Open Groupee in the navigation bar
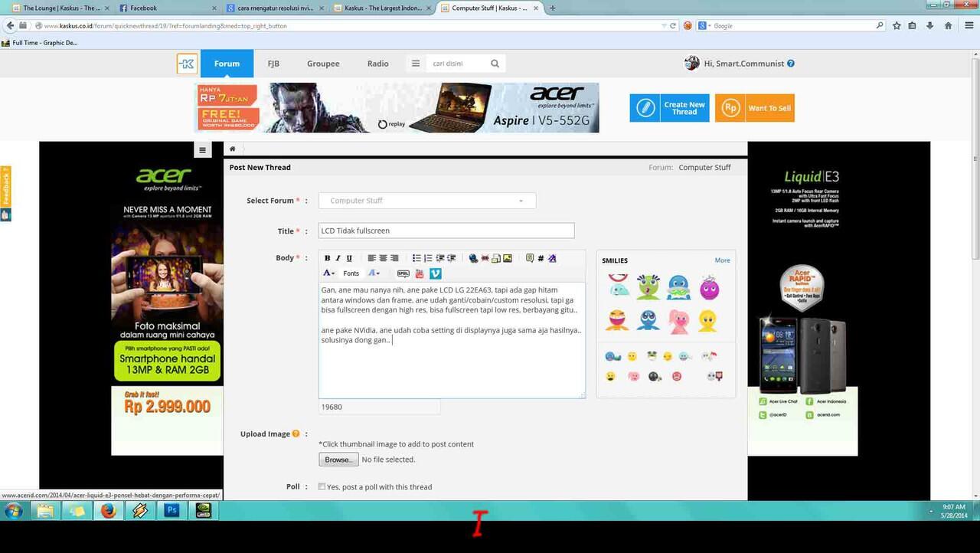 click(x=323, y=64)
